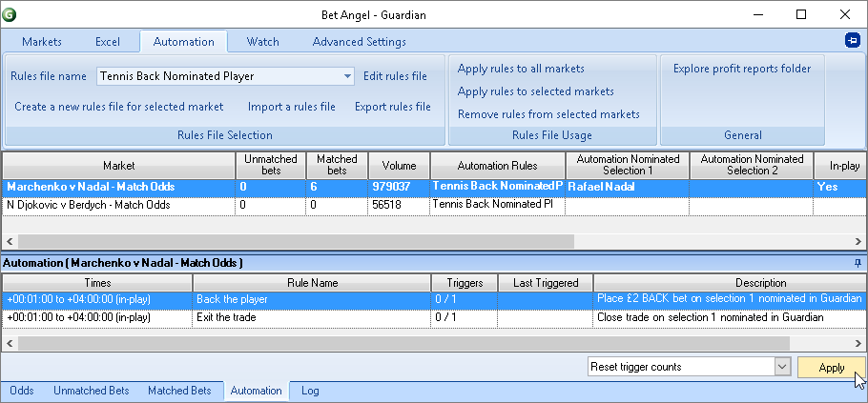This screenshot has width=868, height=403.
Task: Click the Volume column header
Action: tap(399, 165)
